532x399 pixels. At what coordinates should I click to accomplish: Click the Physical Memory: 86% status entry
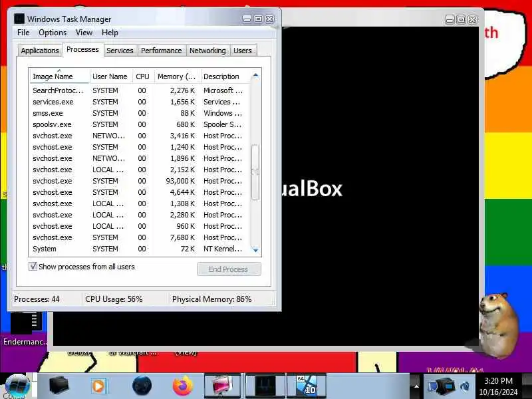[212, 299]
